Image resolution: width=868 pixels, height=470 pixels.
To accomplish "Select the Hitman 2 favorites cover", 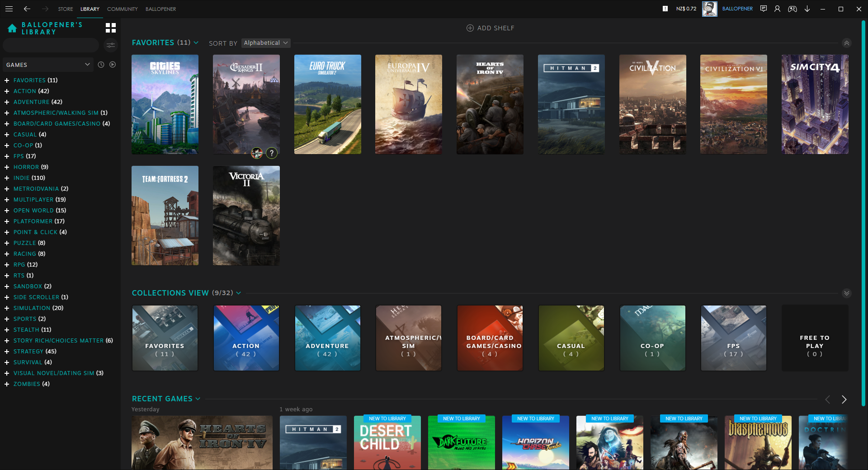I will pos(571,104).
